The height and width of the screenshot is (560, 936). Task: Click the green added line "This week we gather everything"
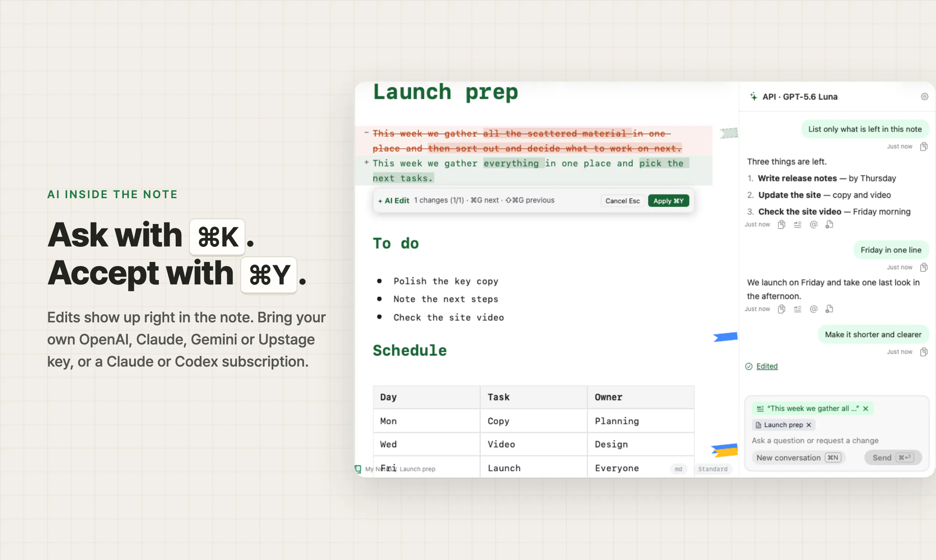(533, 171)
